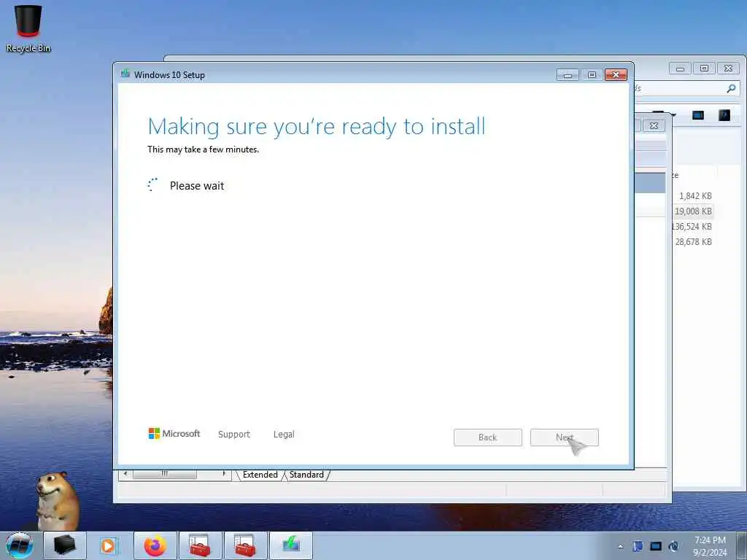This screenshot has height=560, width=747.
Task: Select the file row showing 19,008 KB
Action: (693, 211)
